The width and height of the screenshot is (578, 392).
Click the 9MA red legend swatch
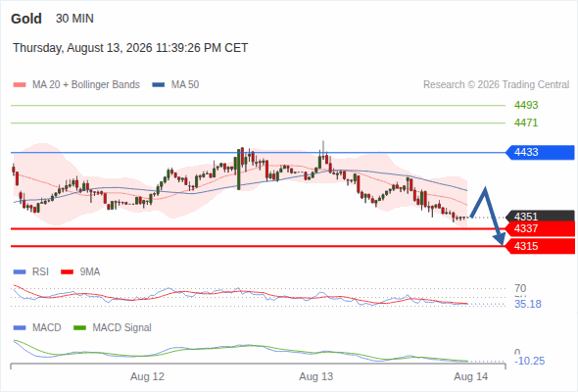tap(67, 272)
